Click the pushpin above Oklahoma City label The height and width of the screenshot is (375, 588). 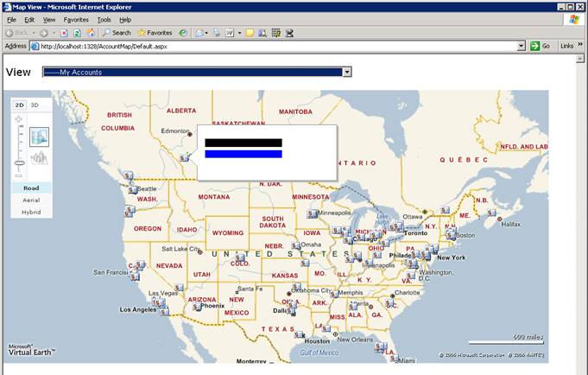click(296, 286)
